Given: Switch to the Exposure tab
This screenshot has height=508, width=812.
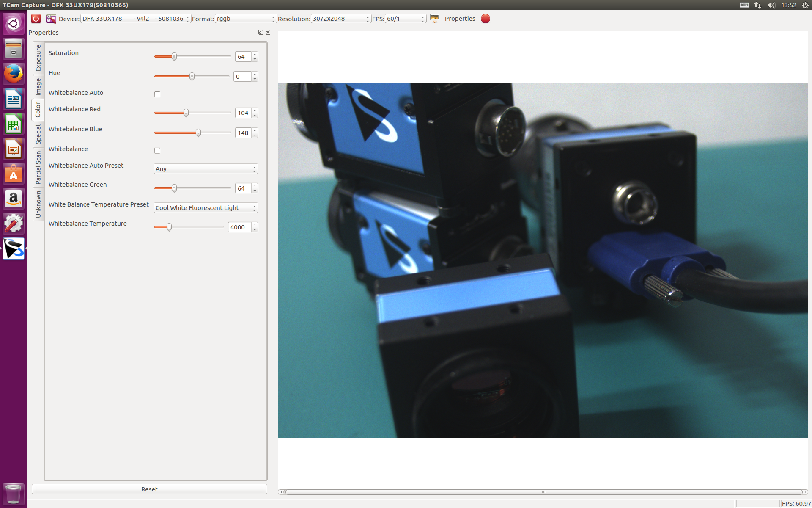Looking at the screenshot, I should (x=38, y=58).
